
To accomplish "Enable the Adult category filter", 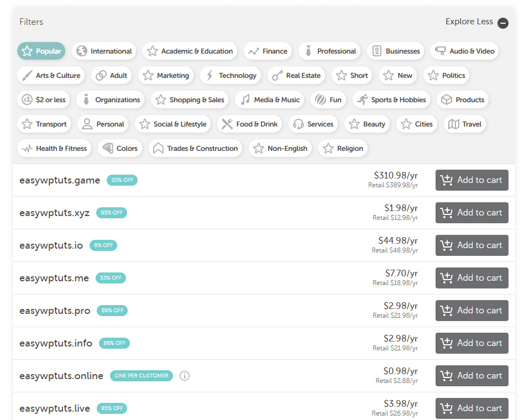I will pos(111,75).
